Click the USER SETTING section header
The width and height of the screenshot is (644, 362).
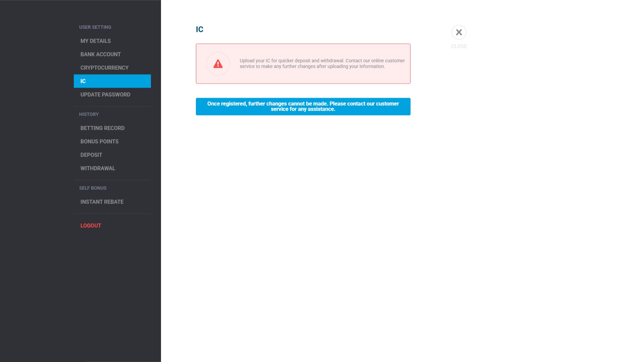point(95,27)
